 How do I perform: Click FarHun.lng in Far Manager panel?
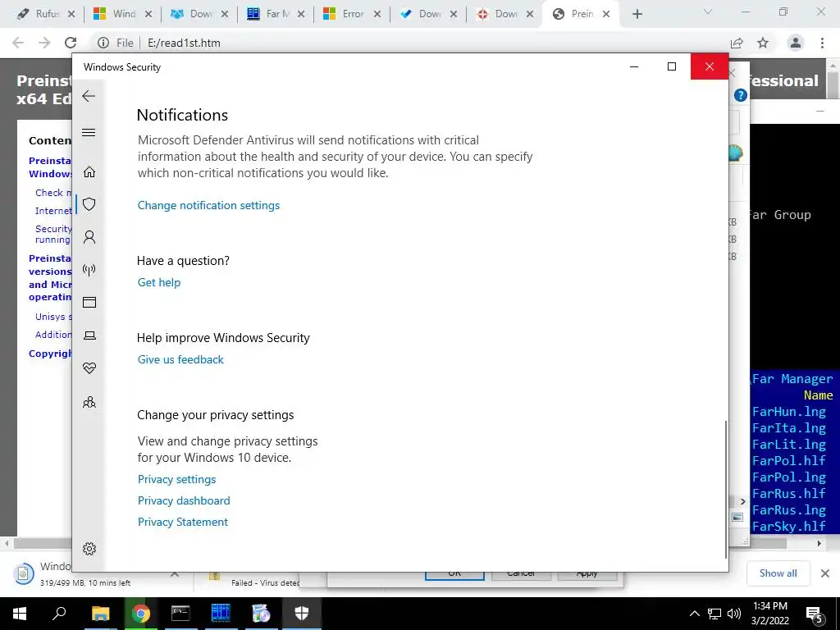point(788,412)
